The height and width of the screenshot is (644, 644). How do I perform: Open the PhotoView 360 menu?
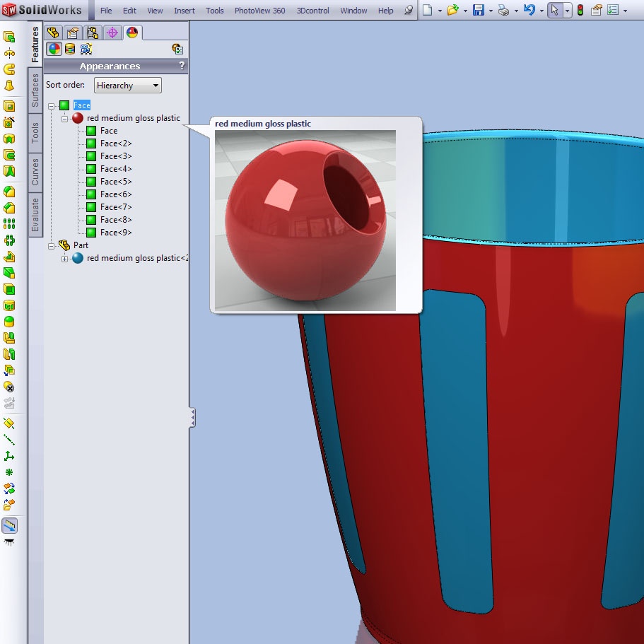pyautogui.click(x=259, y=11)
